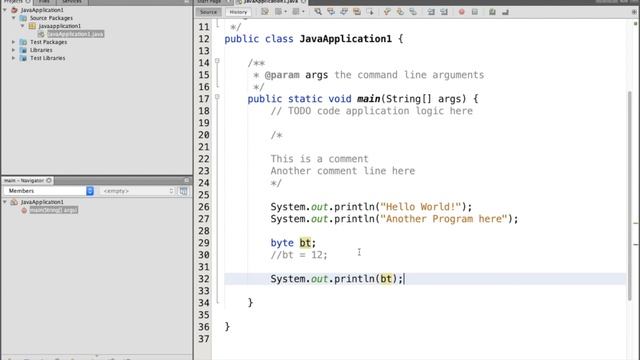Click the Source Packages folder icon
The width and height of the screenshot is (640, 360).
(23, 18)
